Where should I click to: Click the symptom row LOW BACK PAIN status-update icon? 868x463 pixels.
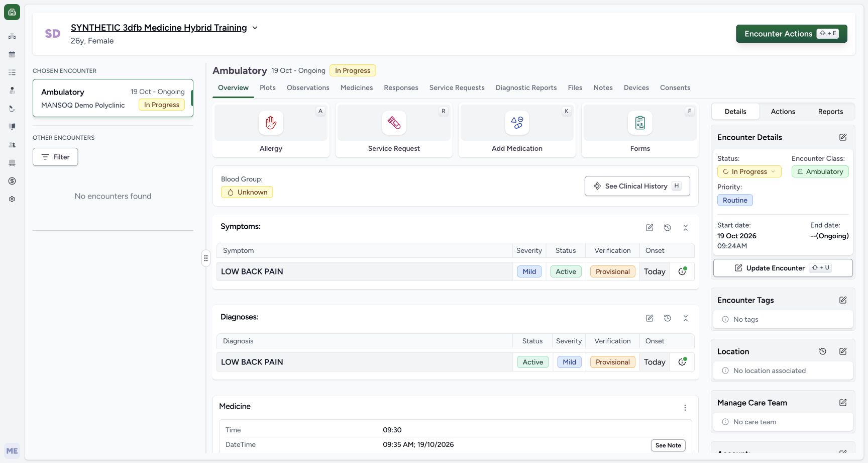[682, 271]
